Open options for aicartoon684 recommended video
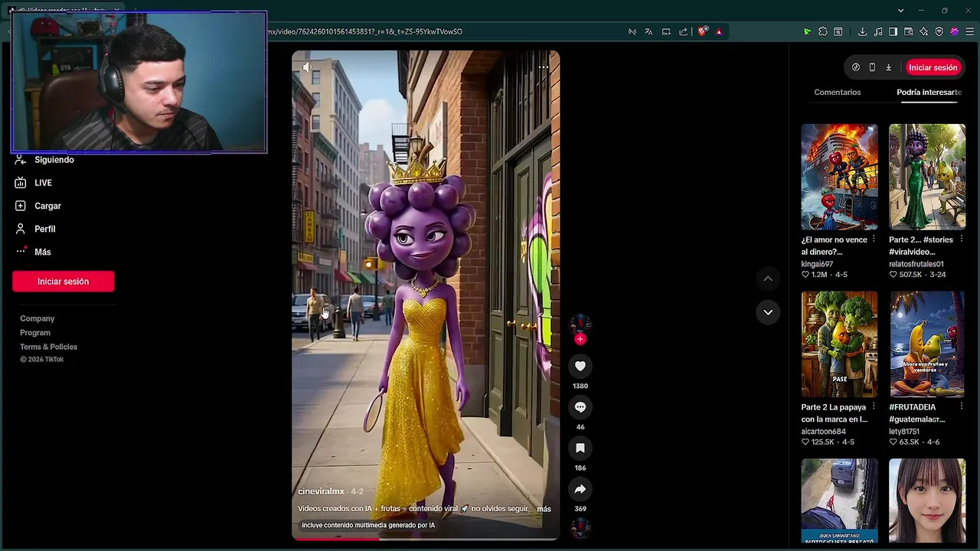This screenshot has width=980, height=551. pos(874,407)
